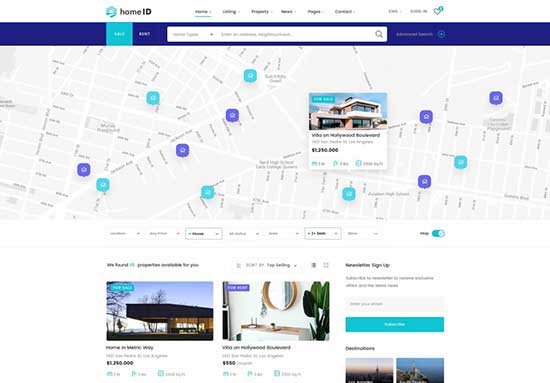Click area icon on the For Rent villa card

point(277,374)
